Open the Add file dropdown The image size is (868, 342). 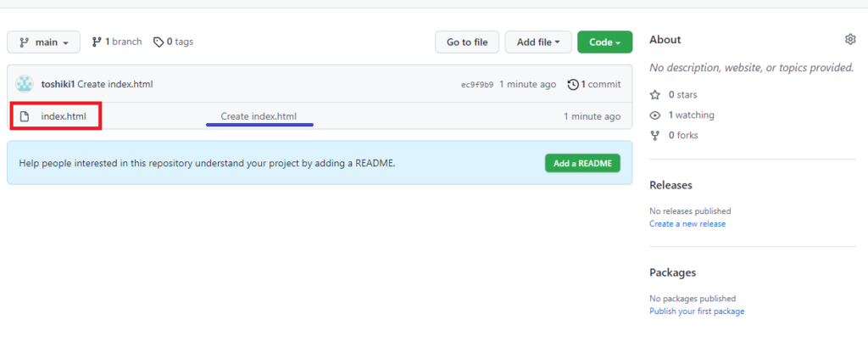(x=538, y=42)
